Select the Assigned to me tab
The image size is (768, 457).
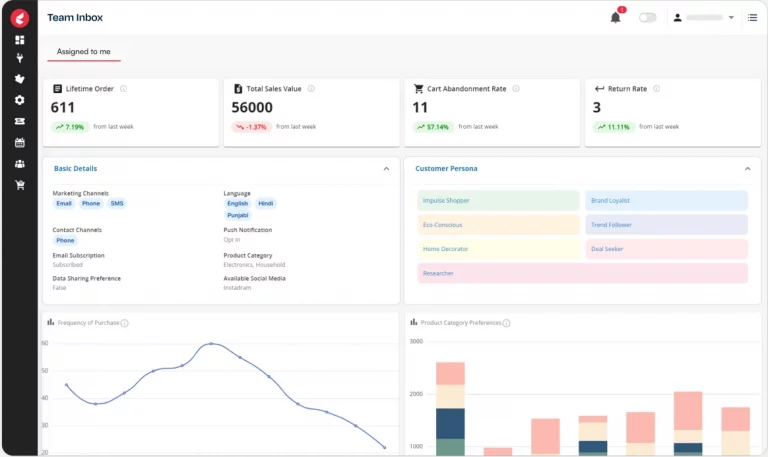pyautogui.click(x=84, y=51)
